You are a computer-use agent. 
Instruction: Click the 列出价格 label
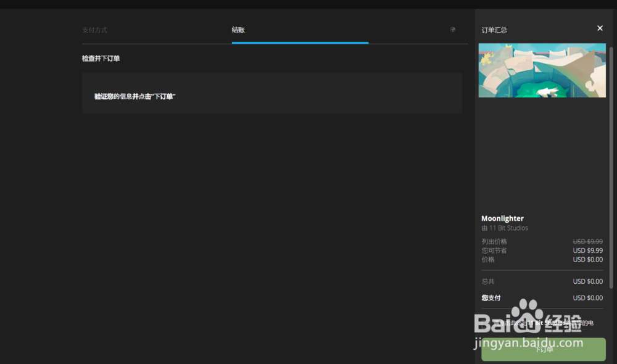click(494, 242)
